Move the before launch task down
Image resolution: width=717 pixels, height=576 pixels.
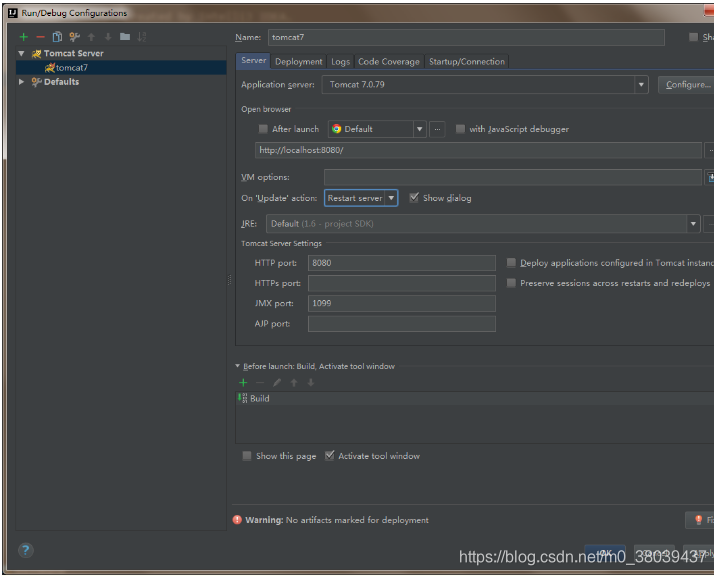311,383
